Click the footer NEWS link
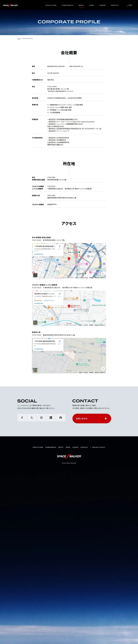Image resolution: width=138 pixels, height=644 pixels. (x=68, y=447)
